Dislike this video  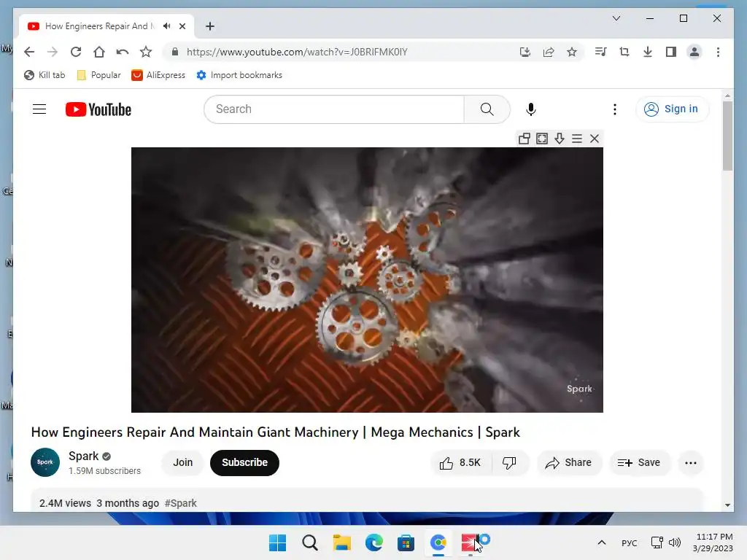[x=509, y=463]
